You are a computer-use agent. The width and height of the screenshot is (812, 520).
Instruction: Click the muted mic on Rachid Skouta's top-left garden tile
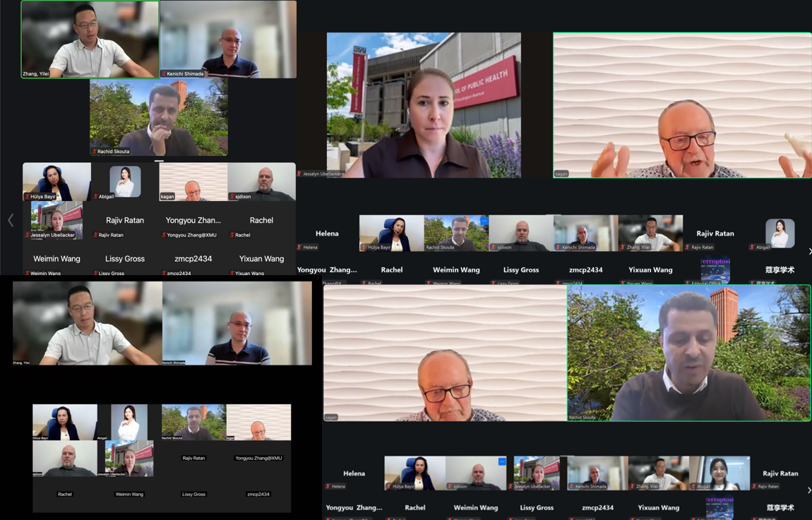(95, 151)
